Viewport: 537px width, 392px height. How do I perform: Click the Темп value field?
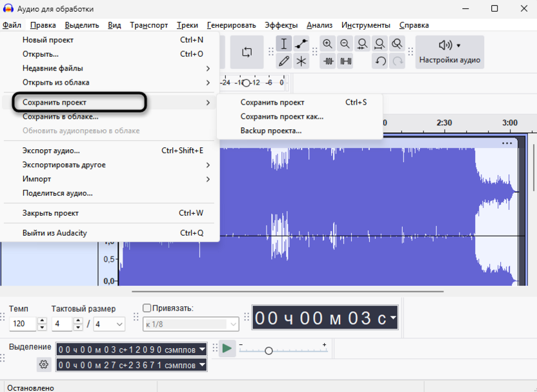tap(23, 324)
